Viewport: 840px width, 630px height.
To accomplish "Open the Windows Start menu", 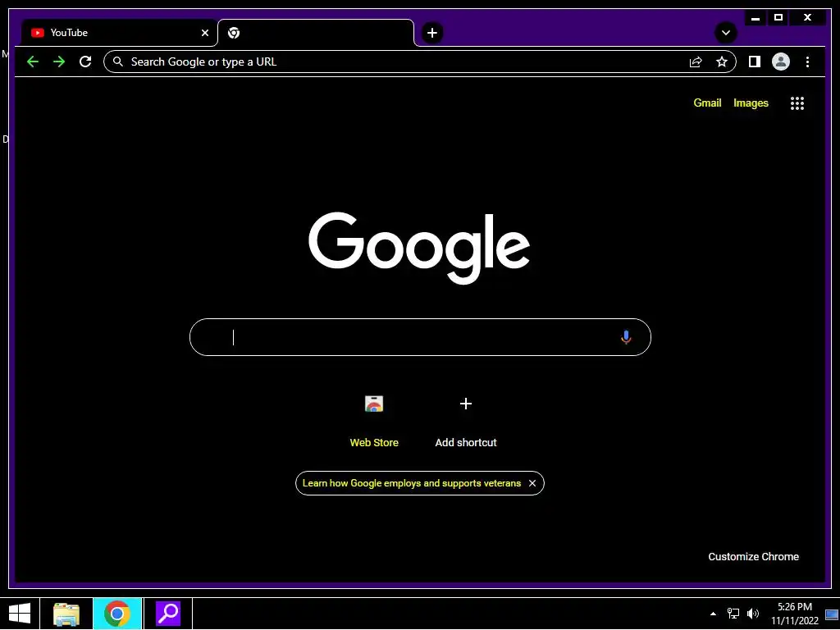I will 20,614.
